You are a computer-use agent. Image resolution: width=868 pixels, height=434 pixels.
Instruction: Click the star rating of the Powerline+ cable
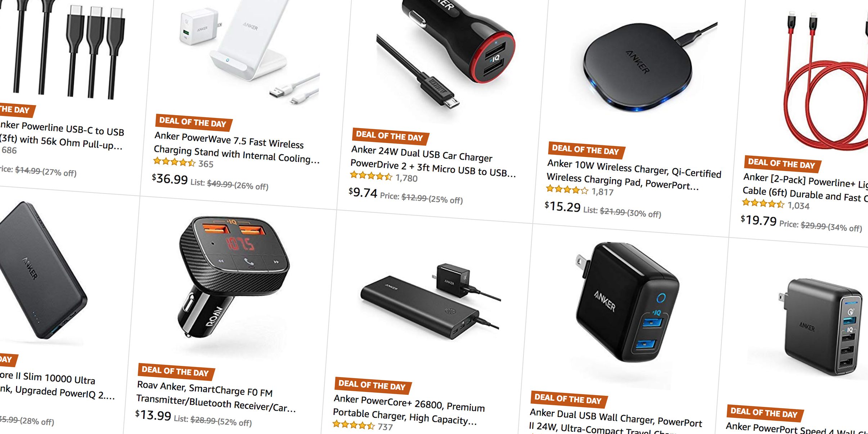pyautogui.click(x=763, y=203)
